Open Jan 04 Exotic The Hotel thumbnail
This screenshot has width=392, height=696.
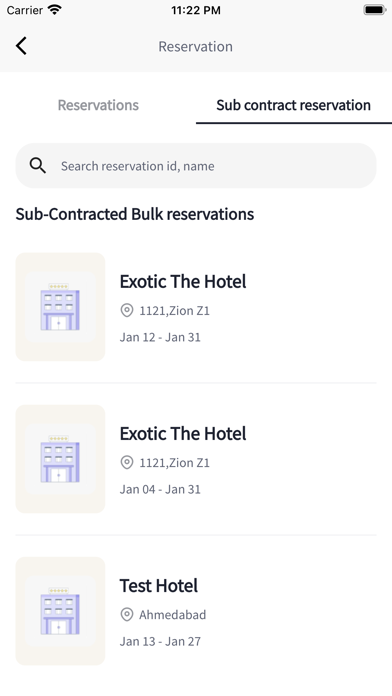pyautogui.click(x=60, y=459)
